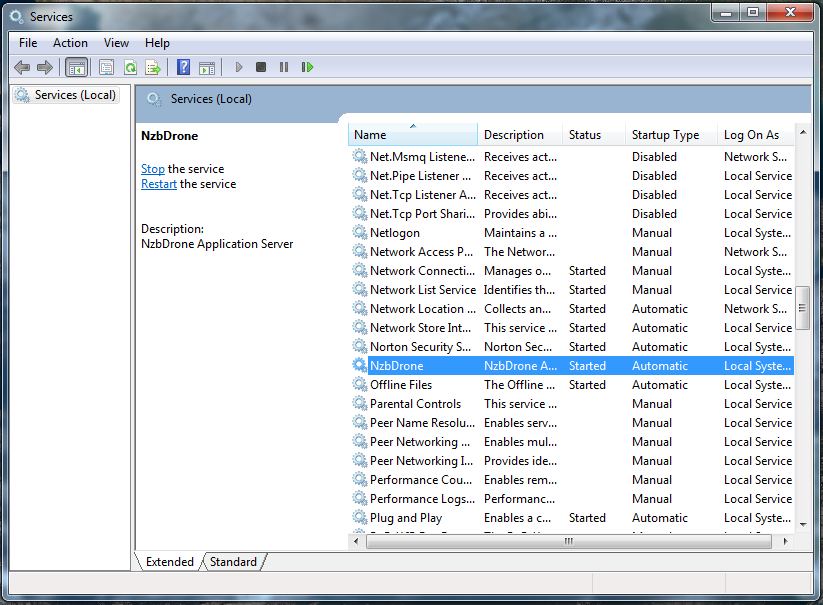Click gear icon beside NzbDrone service

[360, 365]
